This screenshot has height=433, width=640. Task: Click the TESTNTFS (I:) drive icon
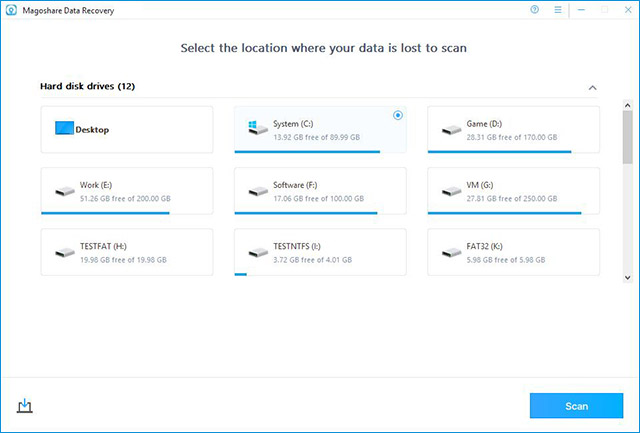click(258, 253)
